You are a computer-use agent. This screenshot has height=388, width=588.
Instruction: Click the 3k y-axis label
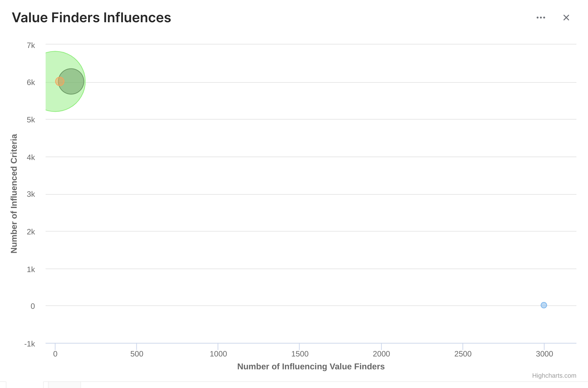tap(31, 194)
